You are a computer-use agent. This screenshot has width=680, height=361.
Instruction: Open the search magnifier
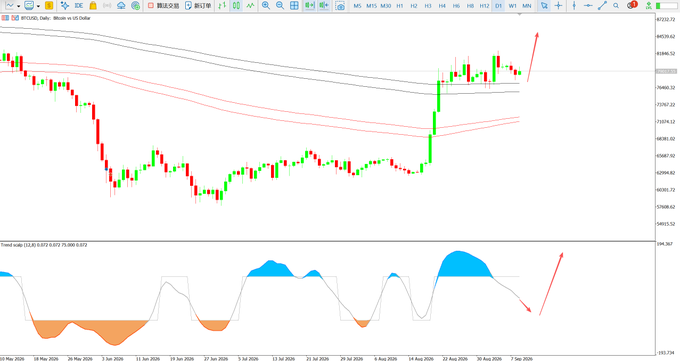616,6
